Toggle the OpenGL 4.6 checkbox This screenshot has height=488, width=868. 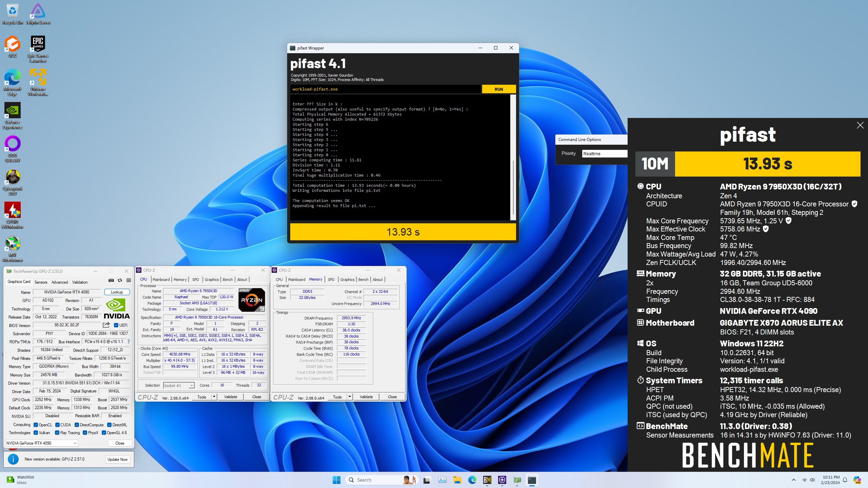pos(104,433)
